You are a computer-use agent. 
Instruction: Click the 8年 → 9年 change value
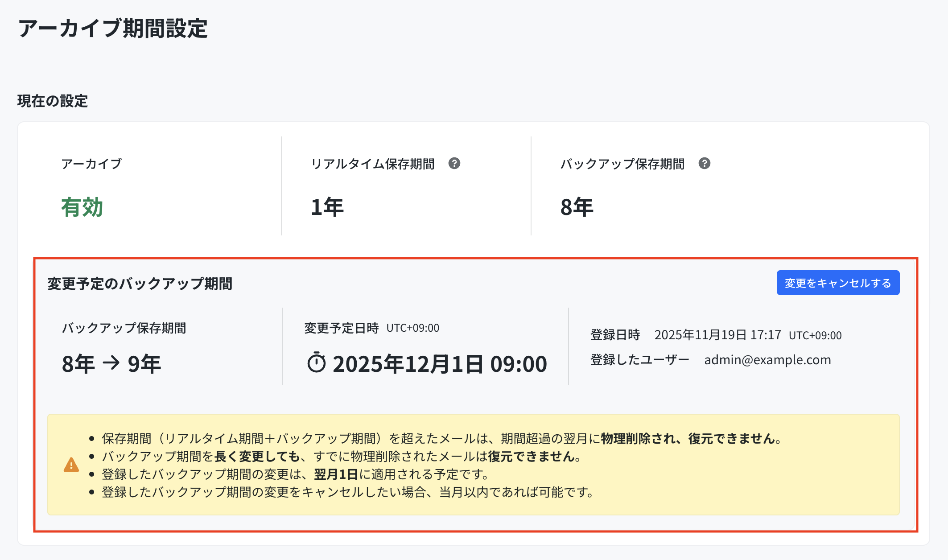[x=111, y=364]
